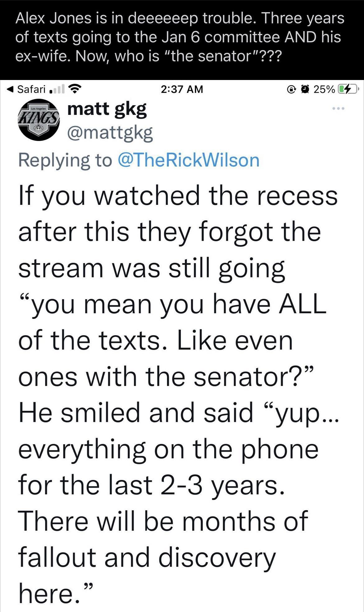Tap the Safari back indicator in status bar
Screen dimensions: 364x612
pyautogui.click(x=9, y=89)
